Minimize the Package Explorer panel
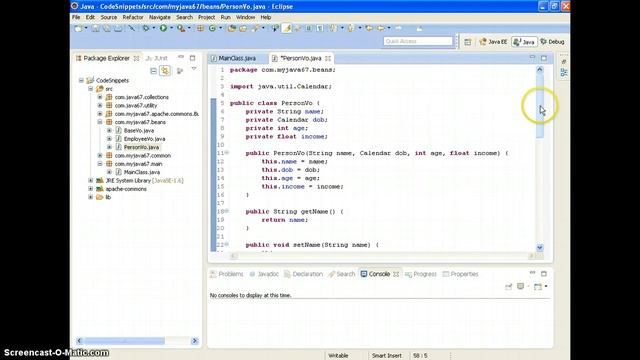This screenshot has width=640, height=360. (x=181, y=57)
